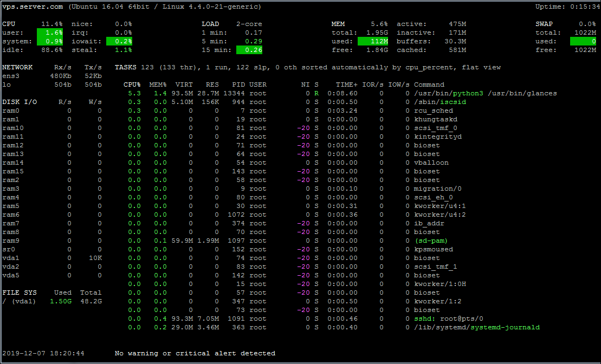Click the 1.50G filesystem used value
Image resolution: width=601 pixels, height=364 pixels.
tap(61, 302)
